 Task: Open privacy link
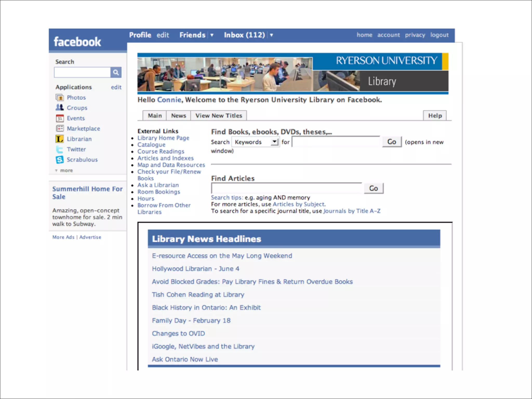point(415,35)
